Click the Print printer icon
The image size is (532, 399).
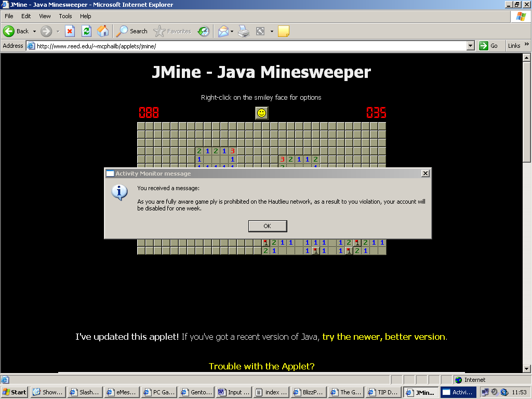244,31
